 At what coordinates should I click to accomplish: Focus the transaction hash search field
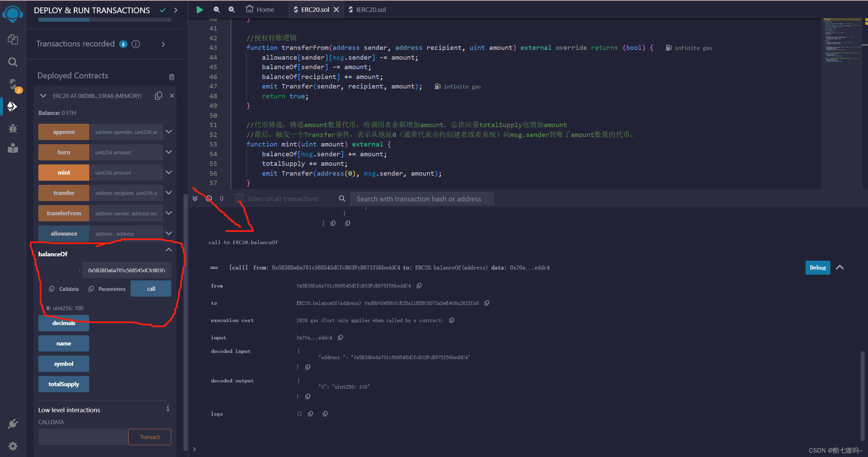click(x=422, y=199)
